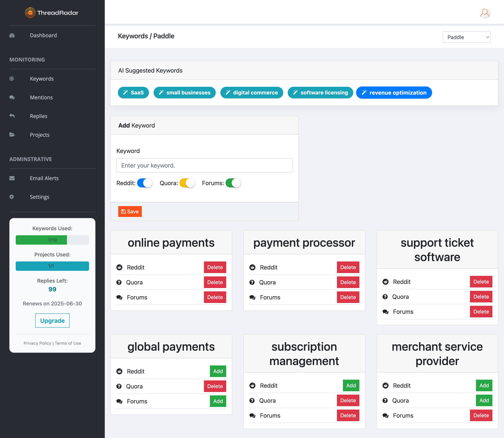Click the ThreadRadar logo icon

pos(30,13)
